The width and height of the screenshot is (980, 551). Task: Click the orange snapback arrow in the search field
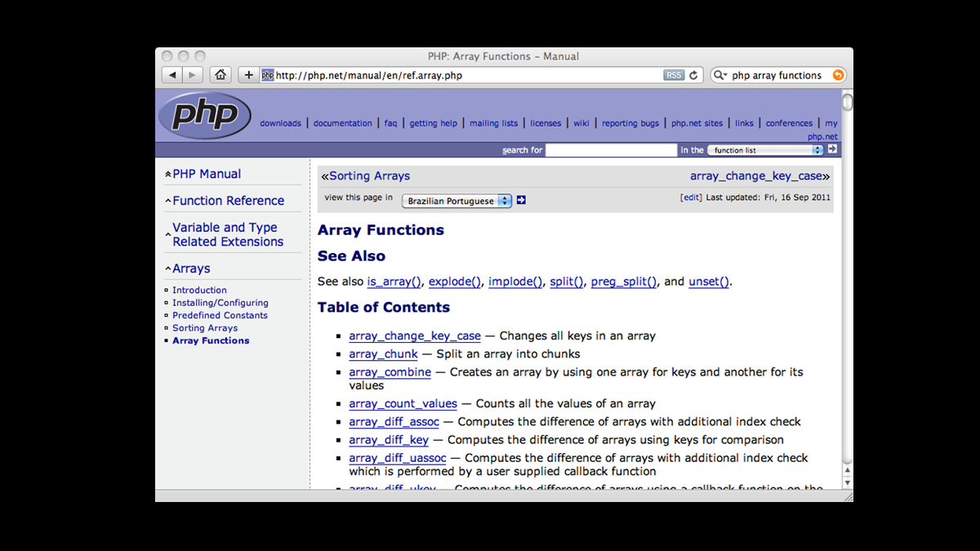click(x=837, y=75)
